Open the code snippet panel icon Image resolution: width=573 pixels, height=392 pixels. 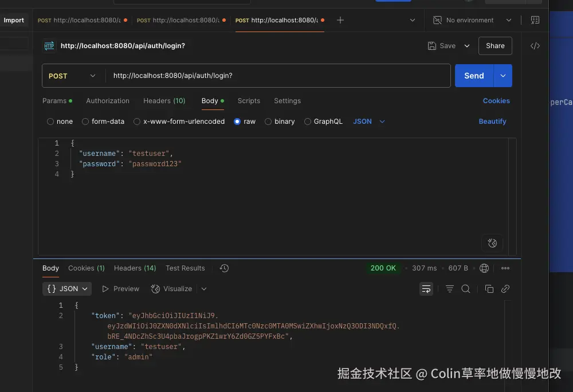pos(535,46)
